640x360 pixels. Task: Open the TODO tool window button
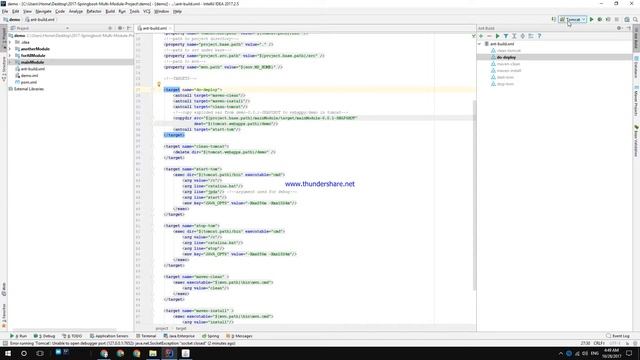click(72, 336)
